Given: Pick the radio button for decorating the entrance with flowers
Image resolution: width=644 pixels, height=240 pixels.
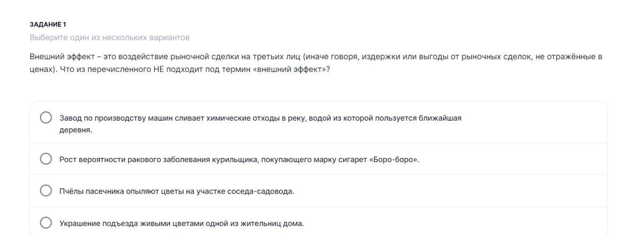Looking at the screenshot, I should tap(46, 223).
